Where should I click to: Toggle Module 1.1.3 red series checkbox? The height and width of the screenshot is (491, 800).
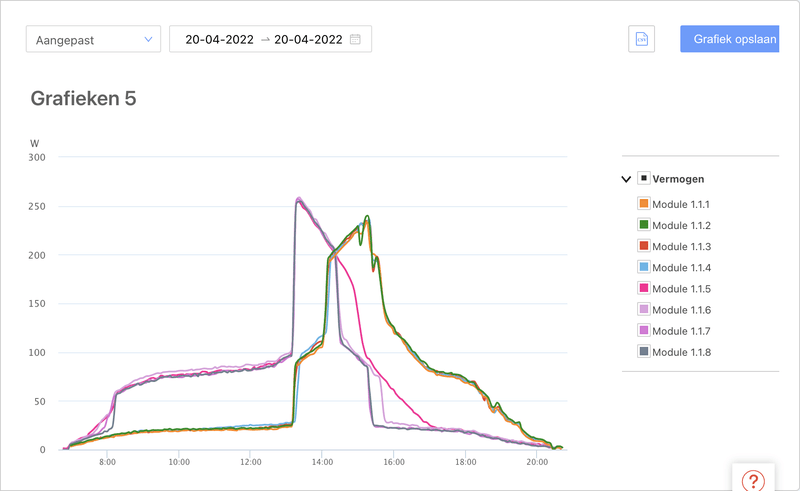point(644,246)
